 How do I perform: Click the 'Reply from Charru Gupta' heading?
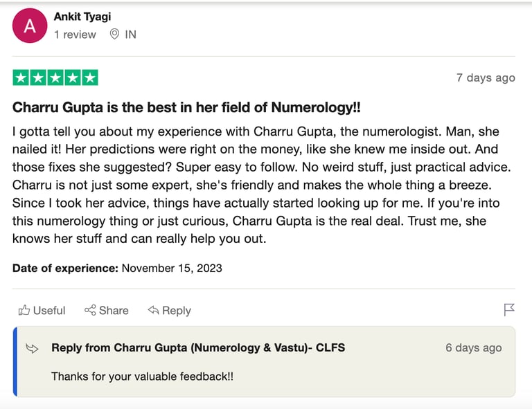(x=198, y=347)
